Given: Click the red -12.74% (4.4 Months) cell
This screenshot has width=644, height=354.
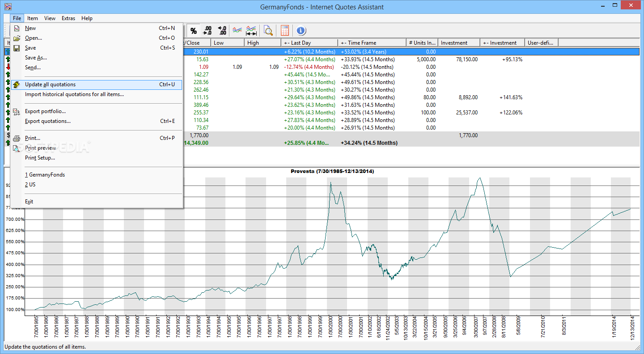Looking at the screenshot, I should (309, 67).
